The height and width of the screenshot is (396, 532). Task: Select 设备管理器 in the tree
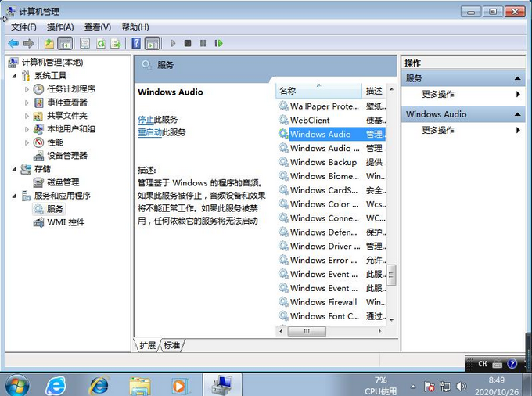coord(67,156)
